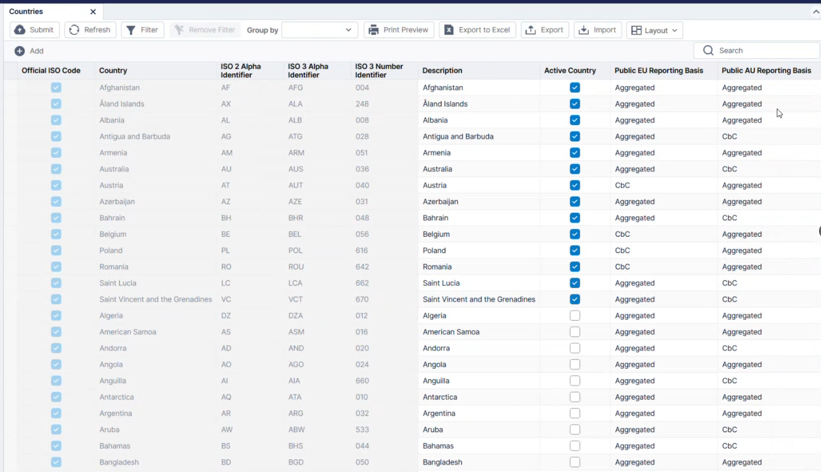Check Active Country for Argentina

[575, 413]
